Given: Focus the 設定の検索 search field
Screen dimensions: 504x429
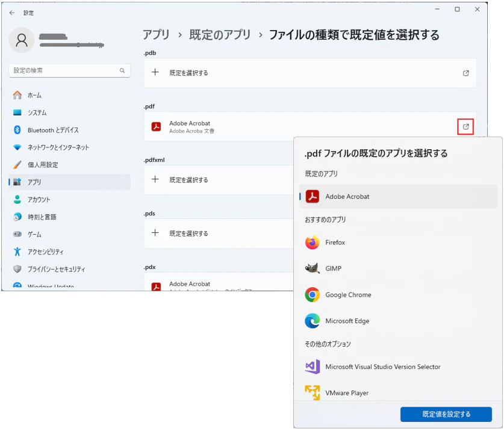Looking at the screenshot, I should (x=69, y=70).
